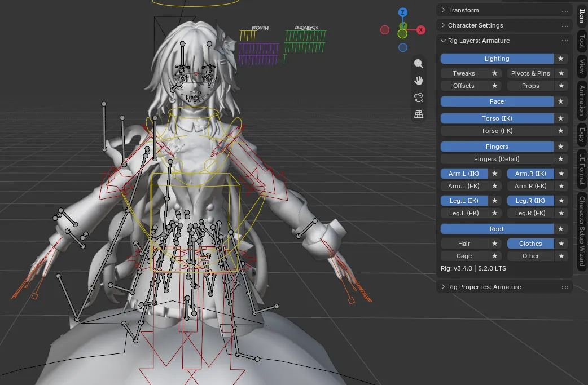Click the pan view hand icon
The image size is (588, 385).
pos(419,81)
